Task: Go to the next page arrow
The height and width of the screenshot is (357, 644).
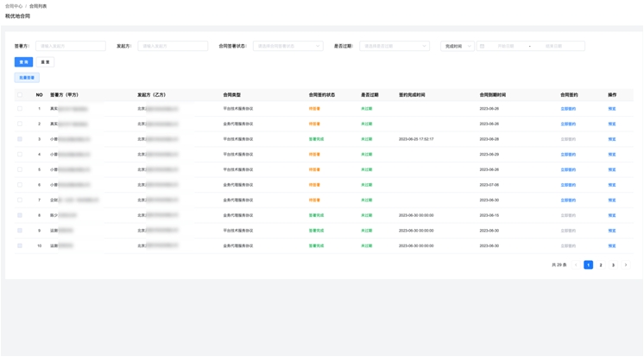Action: 626,265
